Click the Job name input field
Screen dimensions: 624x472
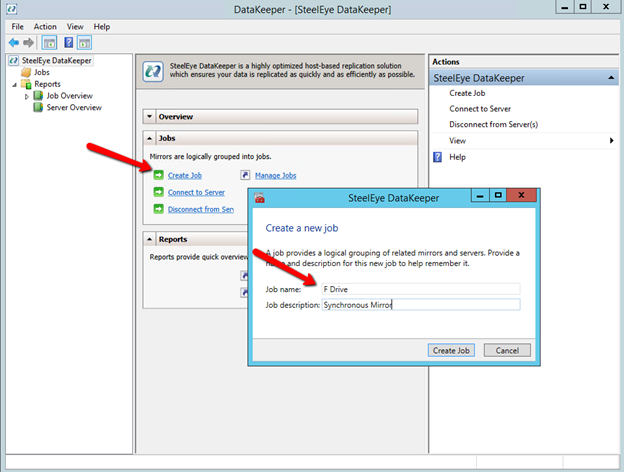pyautogui.click(x=420, y=289)
